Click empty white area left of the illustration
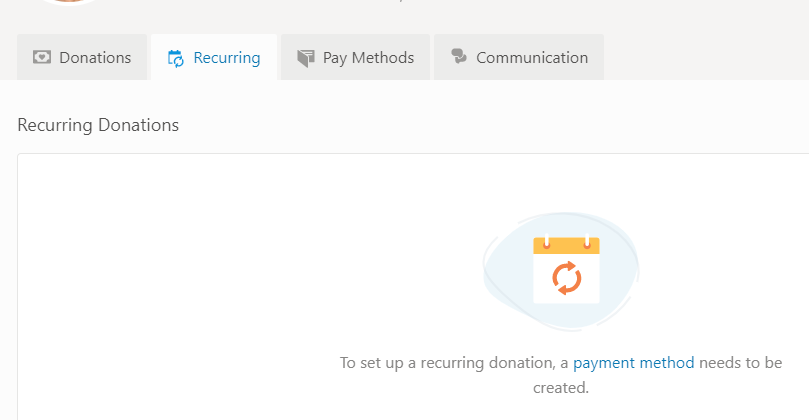This screenshot has height=420, width=809. [200, 280]
